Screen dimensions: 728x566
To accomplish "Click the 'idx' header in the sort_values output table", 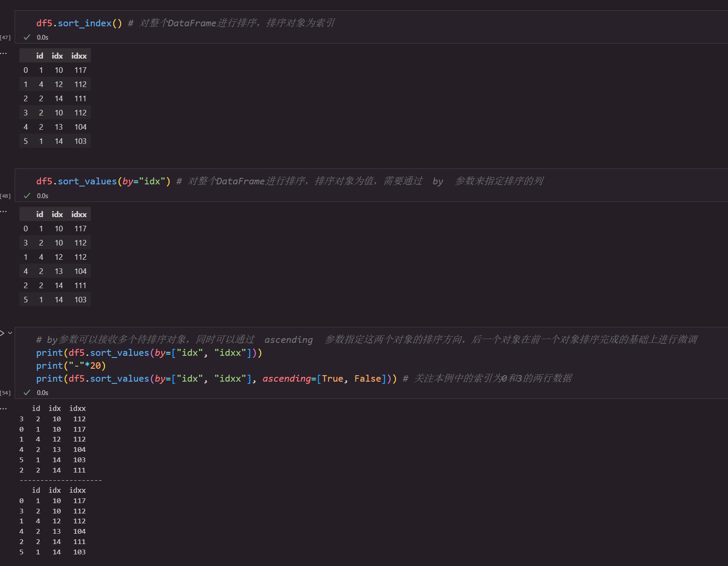I will [x=57, y=215].
